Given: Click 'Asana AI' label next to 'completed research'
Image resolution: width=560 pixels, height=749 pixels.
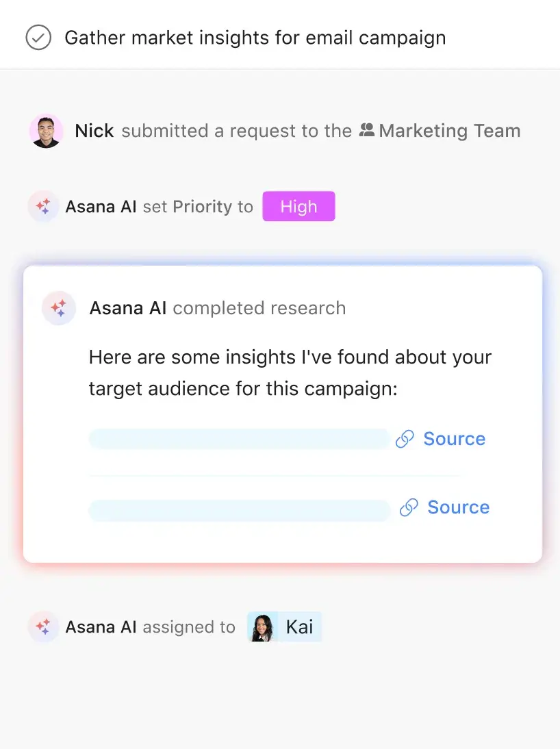Looking at the screenshot, I should [128, 308].
